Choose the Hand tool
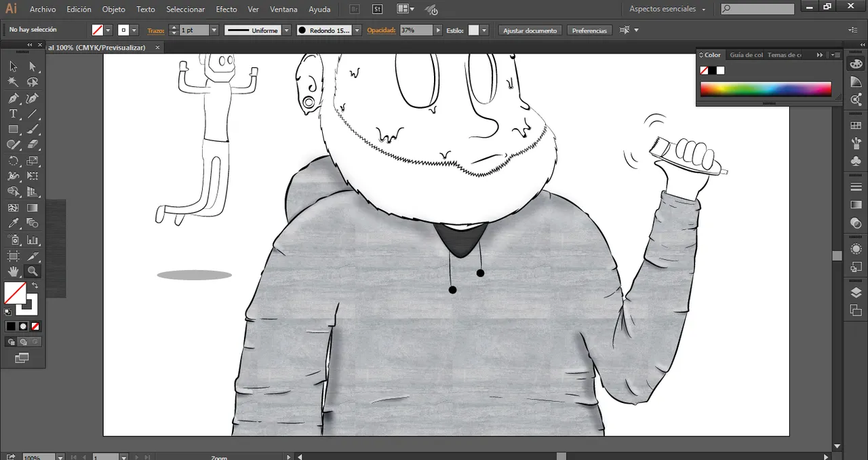Image resolution: width=868 pixels, height=460 pixels. 12,271
